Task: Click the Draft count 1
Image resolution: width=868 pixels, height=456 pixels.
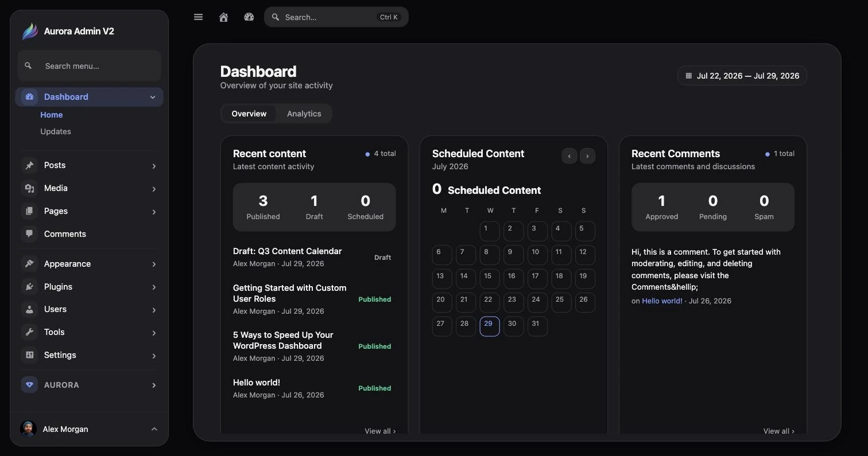Action: coord(314,201)
